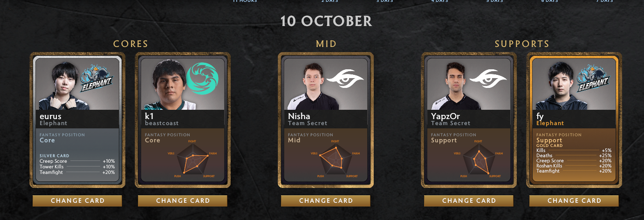Click the radar stats chart on YapzOr card

point(478,158)
